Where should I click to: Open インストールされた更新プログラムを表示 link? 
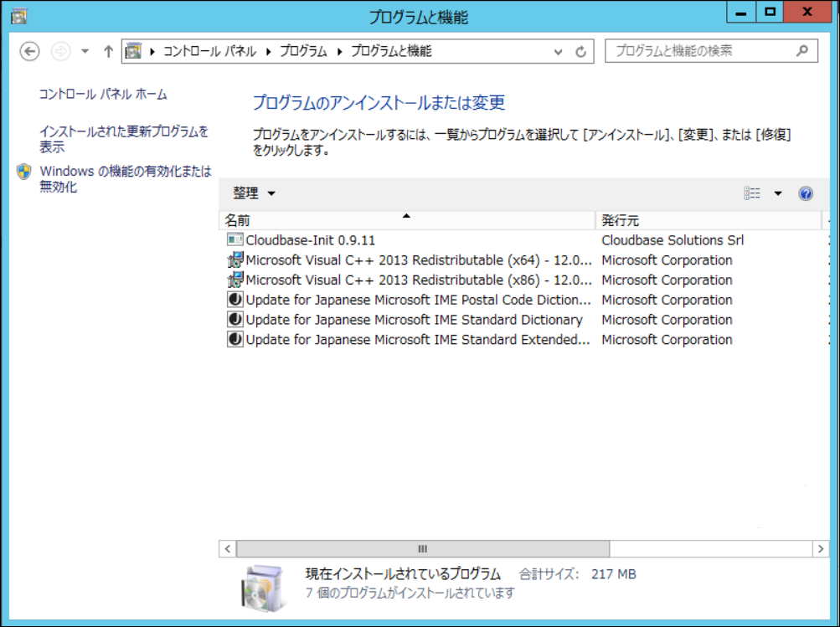tap(124, 139)
